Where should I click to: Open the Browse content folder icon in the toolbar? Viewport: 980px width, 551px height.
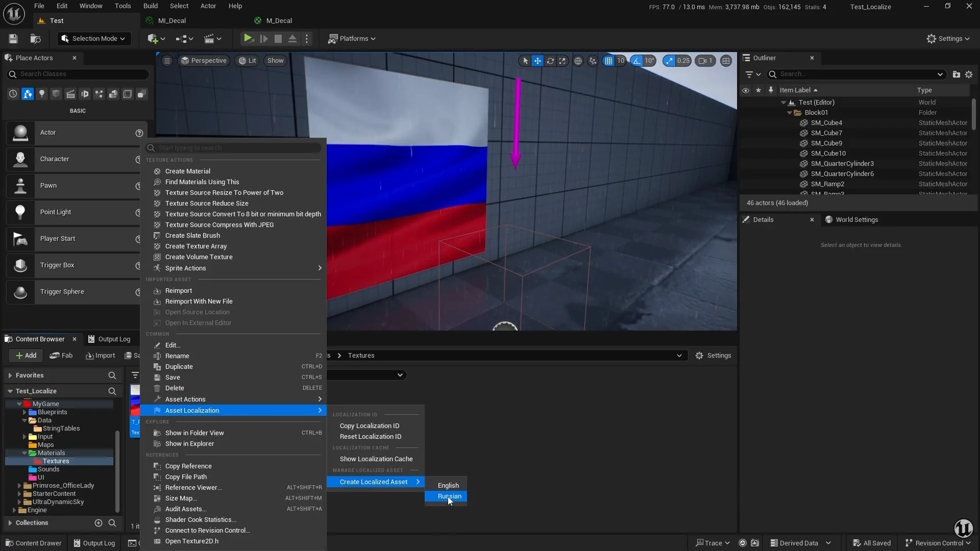coord(35,39)
